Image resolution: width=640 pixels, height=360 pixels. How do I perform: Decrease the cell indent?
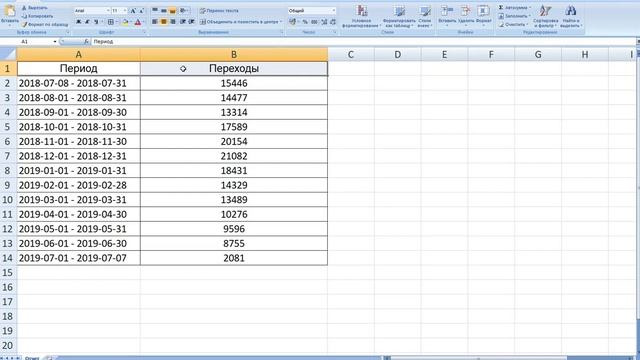(x=182, y=22)
